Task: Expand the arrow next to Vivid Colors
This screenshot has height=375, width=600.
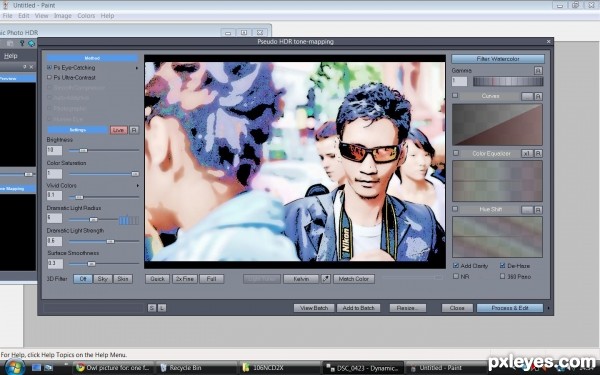Action: 137,186
